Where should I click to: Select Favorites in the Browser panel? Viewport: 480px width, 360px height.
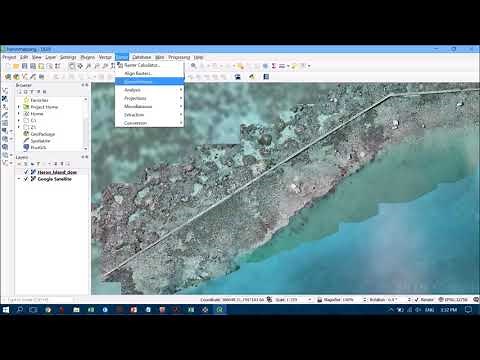(39, 100)
